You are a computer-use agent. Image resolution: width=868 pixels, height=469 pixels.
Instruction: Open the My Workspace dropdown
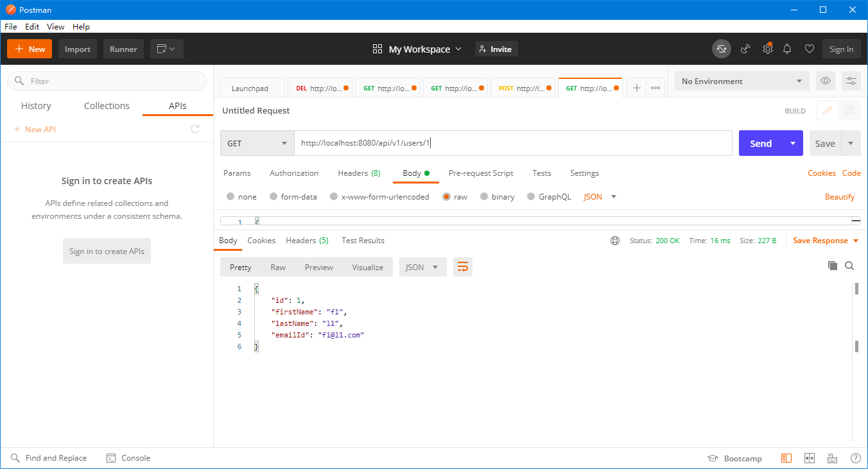417,49
